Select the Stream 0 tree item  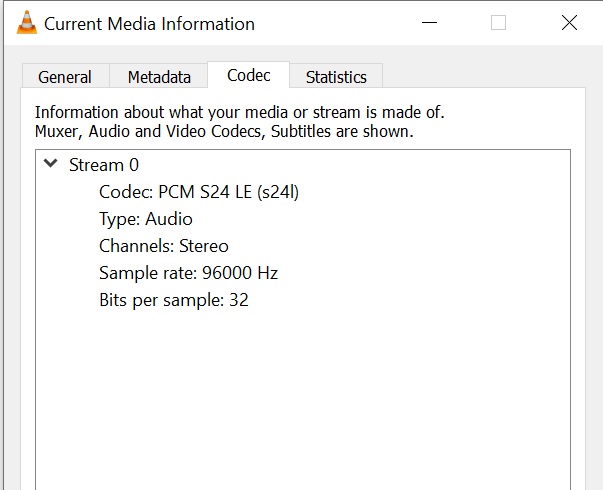pyautogui.click(x=104, y=165)
